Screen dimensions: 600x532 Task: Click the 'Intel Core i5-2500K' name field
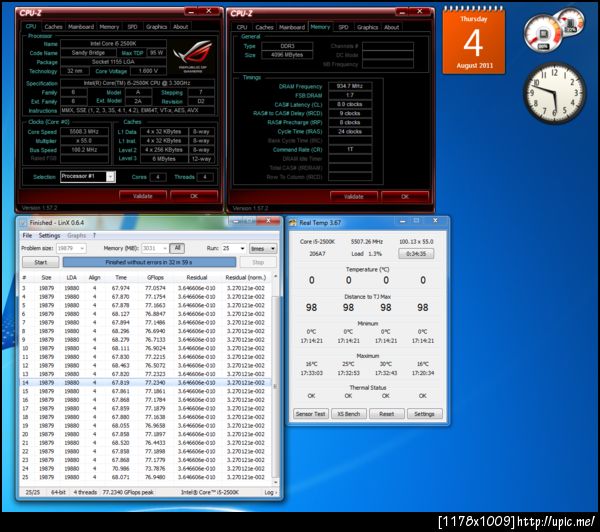(113, 44)
